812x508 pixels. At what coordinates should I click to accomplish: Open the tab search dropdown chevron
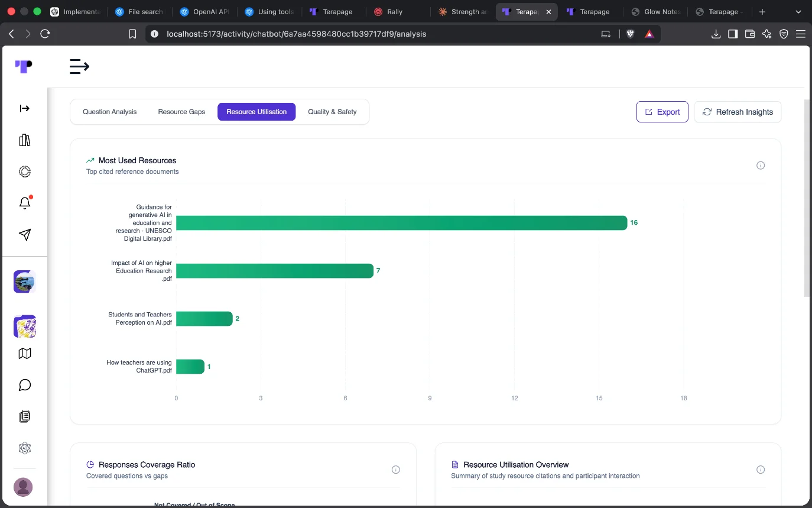pyautogui.click(x=800, y=11)
